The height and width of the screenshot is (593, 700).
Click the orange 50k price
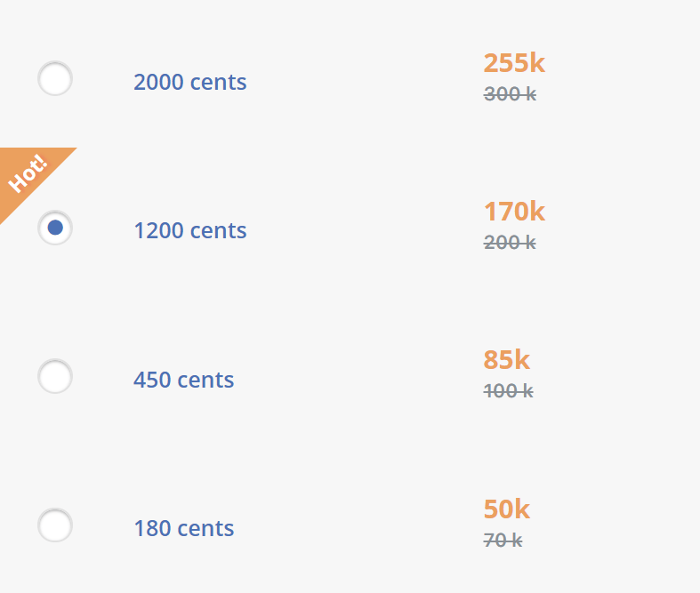pyautogui.click(x=507, y=509)
